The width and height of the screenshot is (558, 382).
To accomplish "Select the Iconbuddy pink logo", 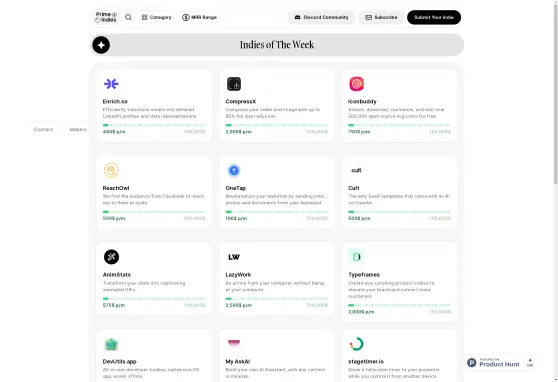I will coord(357,84).
